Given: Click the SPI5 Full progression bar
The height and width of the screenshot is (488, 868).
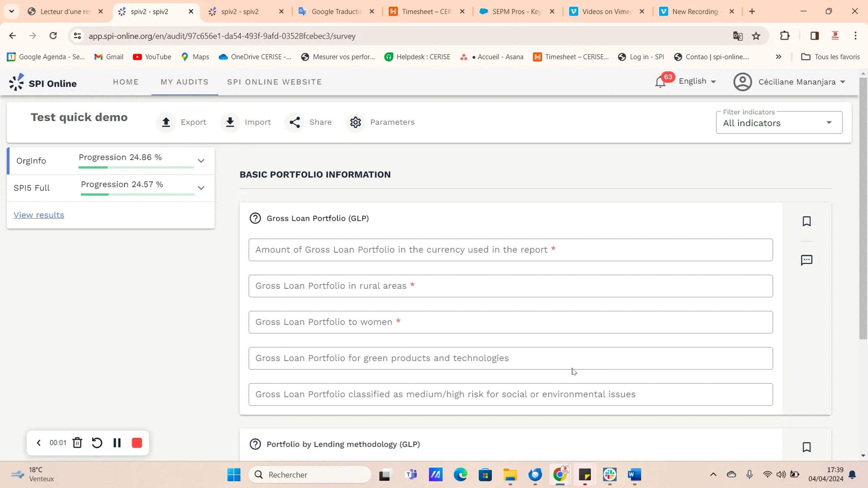Looking at the screenshot, I should [137, 194].
